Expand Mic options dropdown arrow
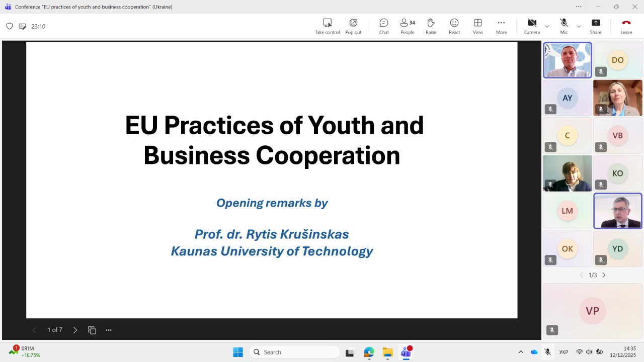 (x=579, y=26)
